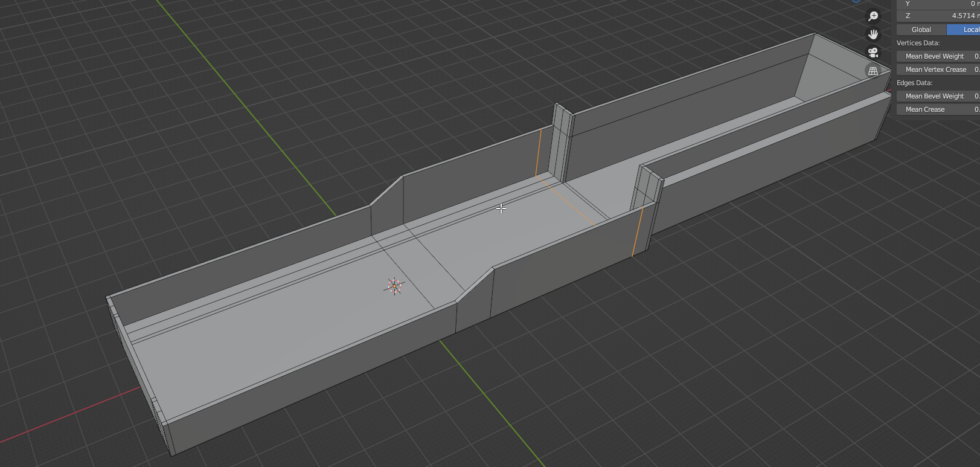Click the Y coordinate field
This screenshot has width=980, height=467.
coord(938,4)
